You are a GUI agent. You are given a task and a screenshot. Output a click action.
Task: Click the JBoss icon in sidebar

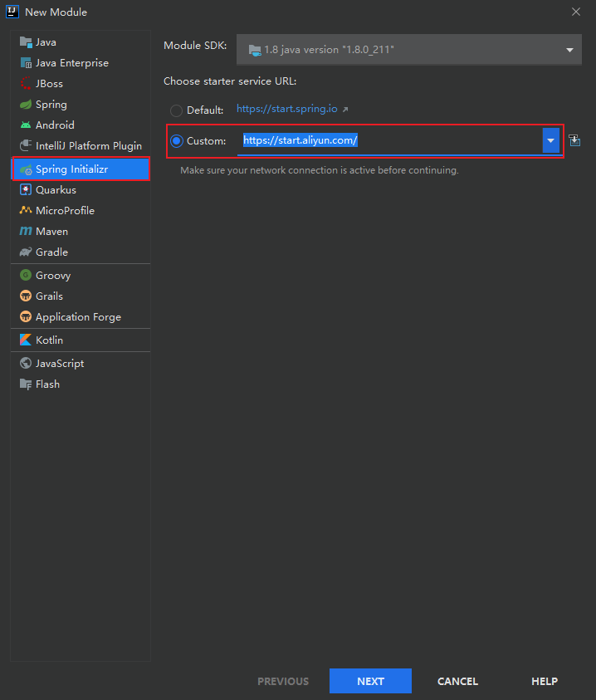pos(26,84)
